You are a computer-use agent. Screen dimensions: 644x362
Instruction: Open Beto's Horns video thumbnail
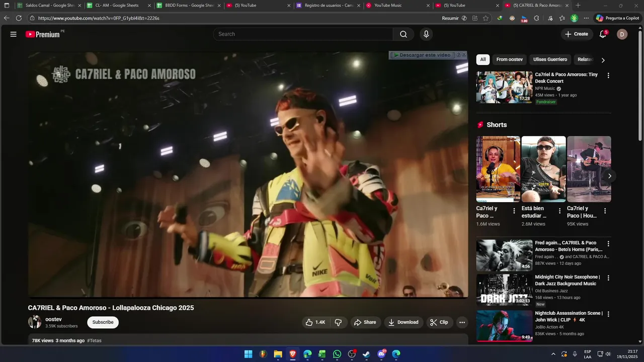tap(504, 255)
